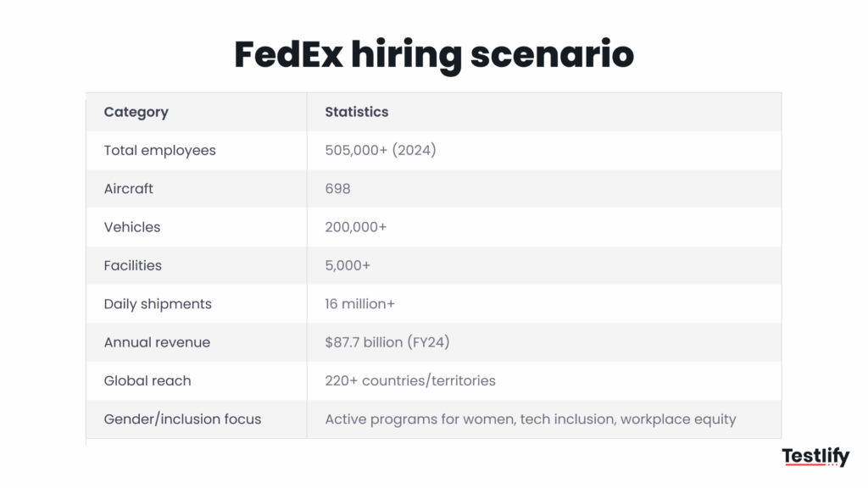The height and width of the screenshot is (488, 868).
Task: Click the Facilities row label
Action: click(132, 265)
